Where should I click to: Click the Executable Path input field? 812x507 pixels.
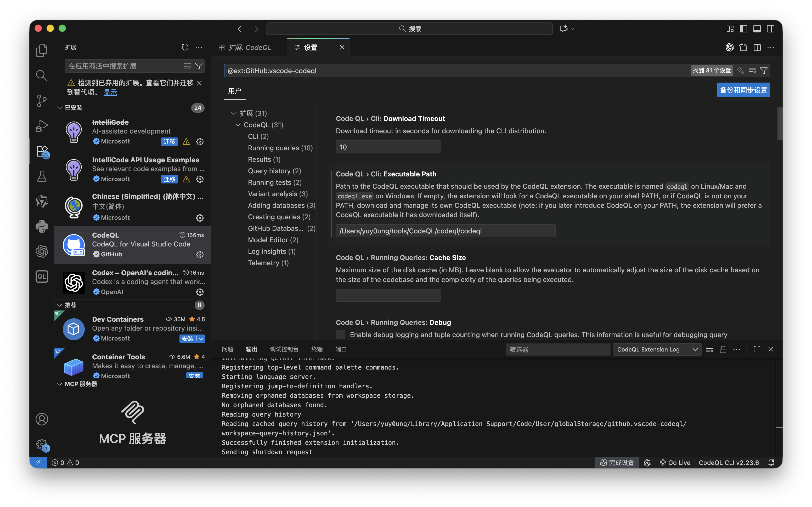[445, 231]
